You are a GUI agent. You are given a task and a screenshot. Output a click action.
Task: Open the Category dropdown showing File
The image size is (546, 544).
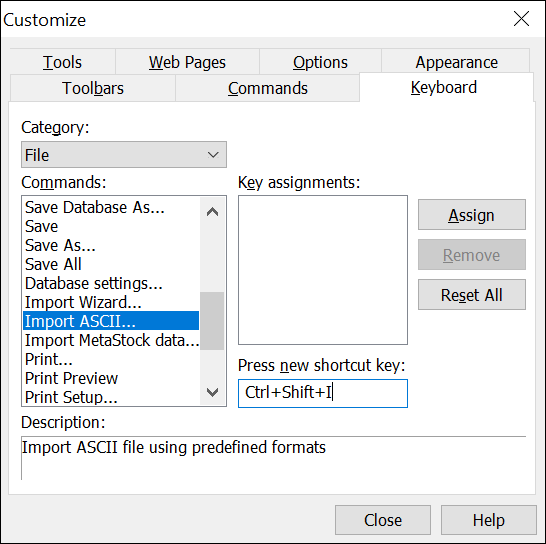tap(124, 155)
